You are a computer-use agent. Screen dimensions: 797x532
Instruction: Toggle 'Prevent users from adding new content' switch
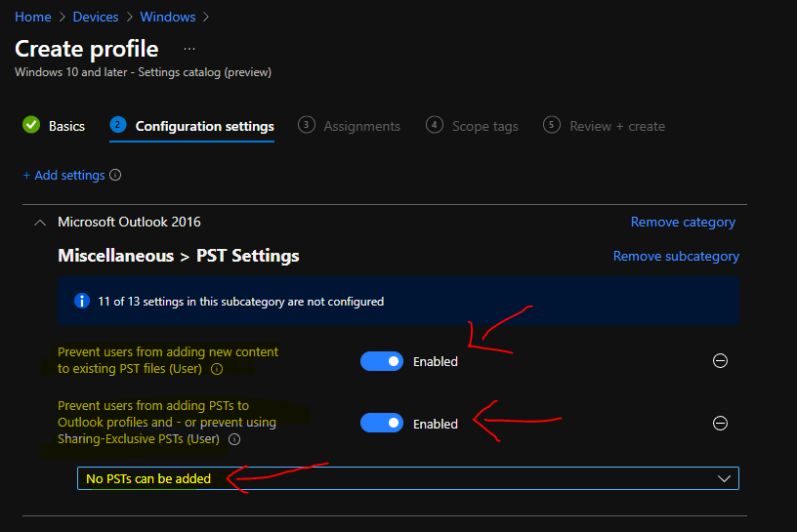click(382, 361)
